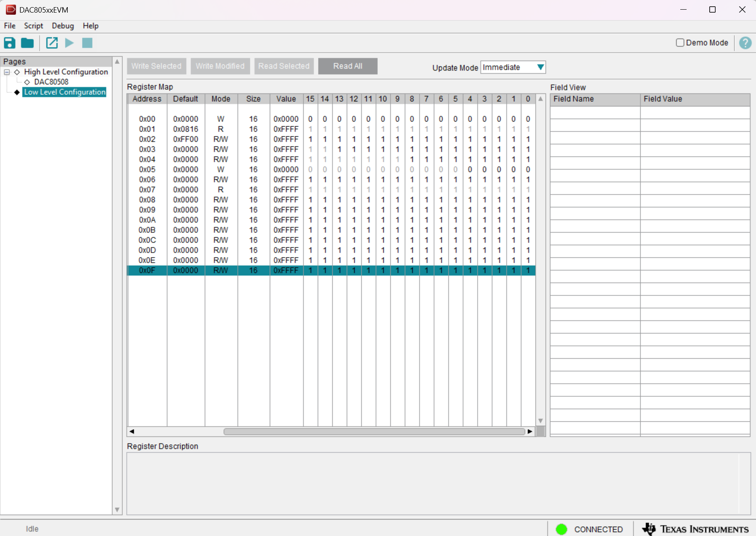Viewport: 756px width, 536px height.
Task: Click register map scroll right arrow
Action: coord(530,431)
